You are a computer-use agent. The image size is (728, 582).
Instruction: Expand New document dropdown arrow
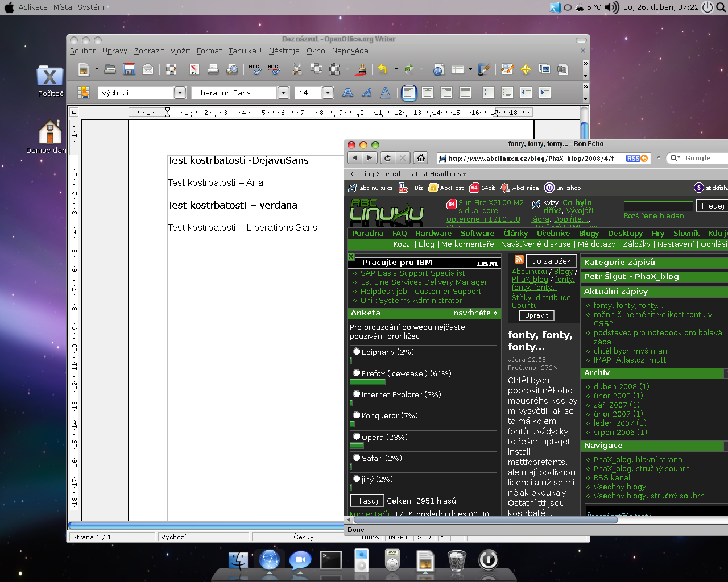click(x=97, y=70)
